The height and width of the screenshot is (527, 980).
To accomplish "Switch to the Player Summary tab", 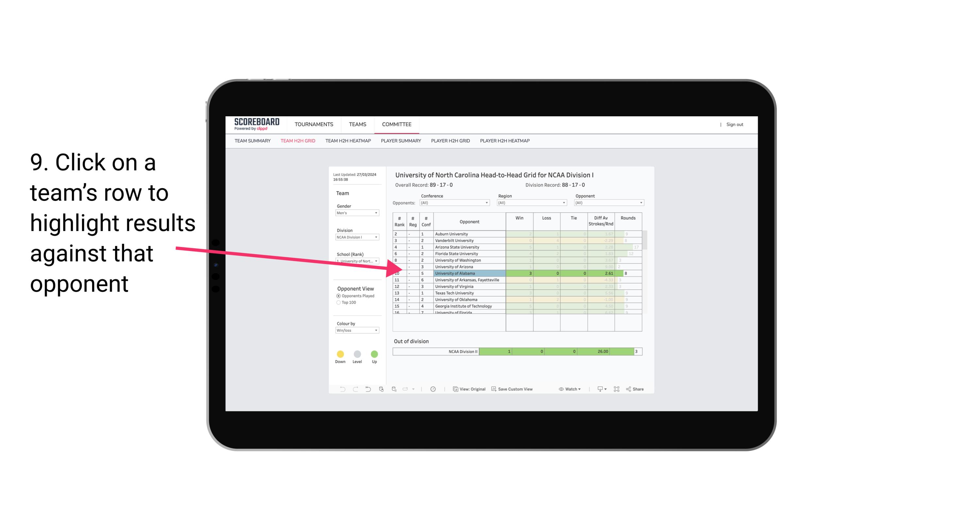I will click(400, 141).
